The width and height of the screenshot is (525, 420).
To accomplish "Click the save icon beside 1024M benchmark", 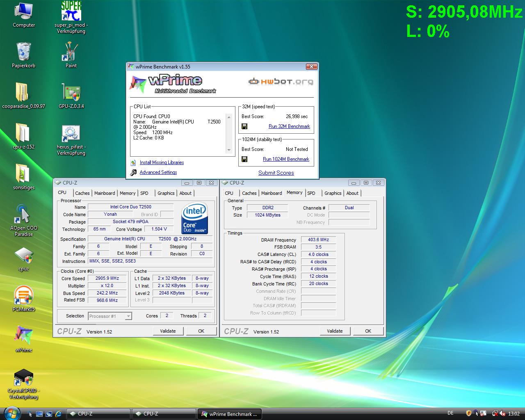I will (244, 159).
